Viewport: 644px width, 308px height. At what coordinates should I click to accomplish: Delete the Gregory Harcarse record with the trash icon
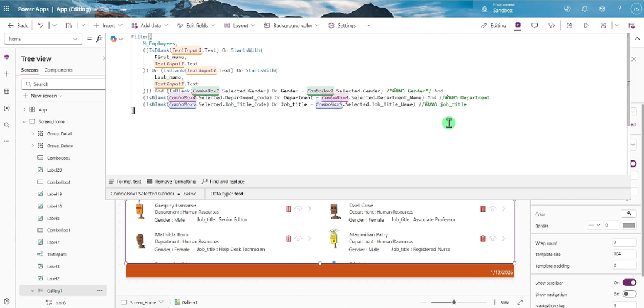[x=288, y=209]
